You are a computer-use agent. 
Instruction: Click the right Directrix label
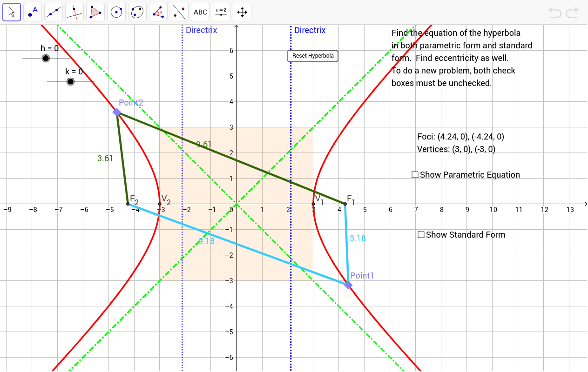coord(310,30)
